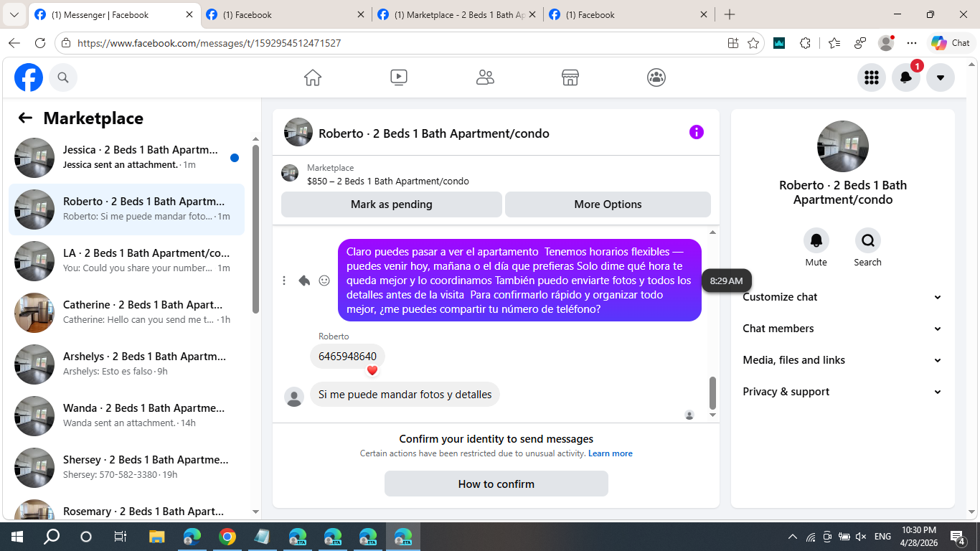Open the tab actions menu chevron
This screenshot has height=551, width=980.
(x=14, y=14)
